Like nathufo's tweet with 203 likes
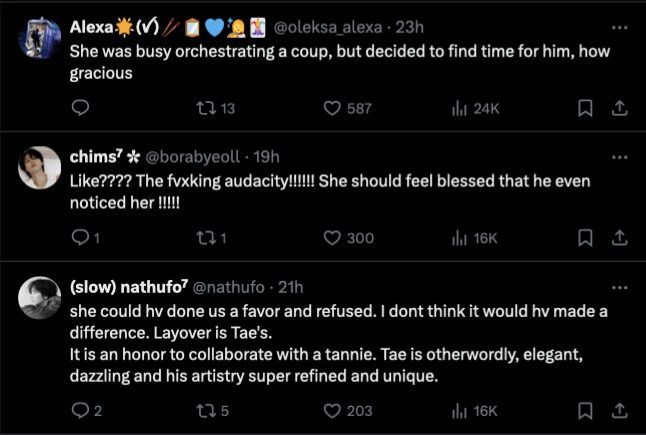646x435 pixels. click(333, 410)
